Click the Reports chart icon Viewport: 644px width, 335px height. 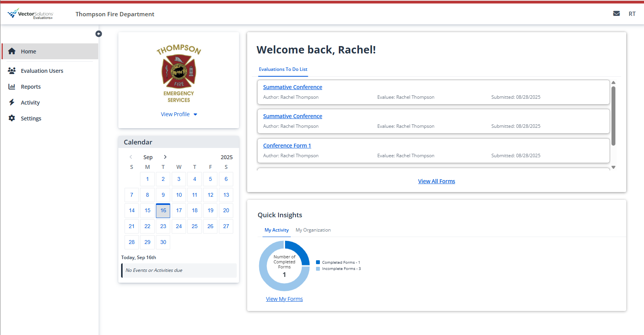coord(12,86)
